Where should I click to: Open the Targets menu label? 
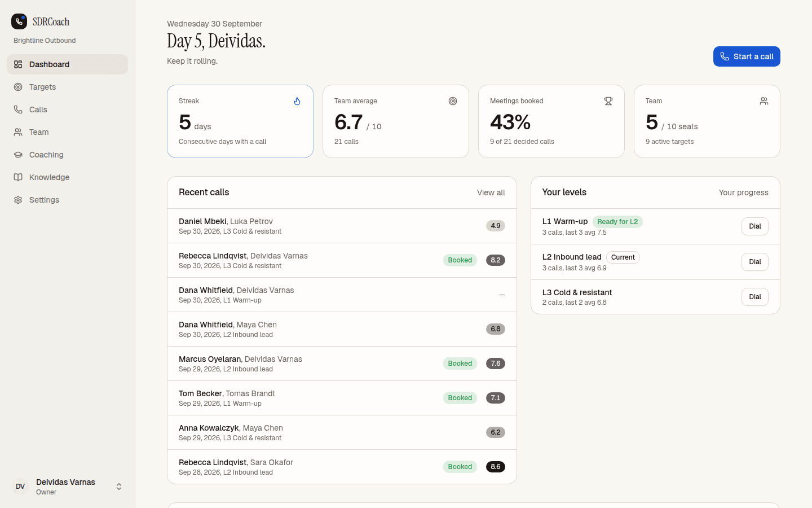coord(42,87)
